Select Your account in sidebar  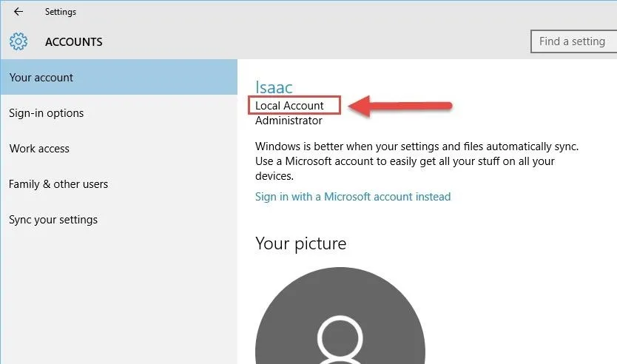(x=119, y=77)
